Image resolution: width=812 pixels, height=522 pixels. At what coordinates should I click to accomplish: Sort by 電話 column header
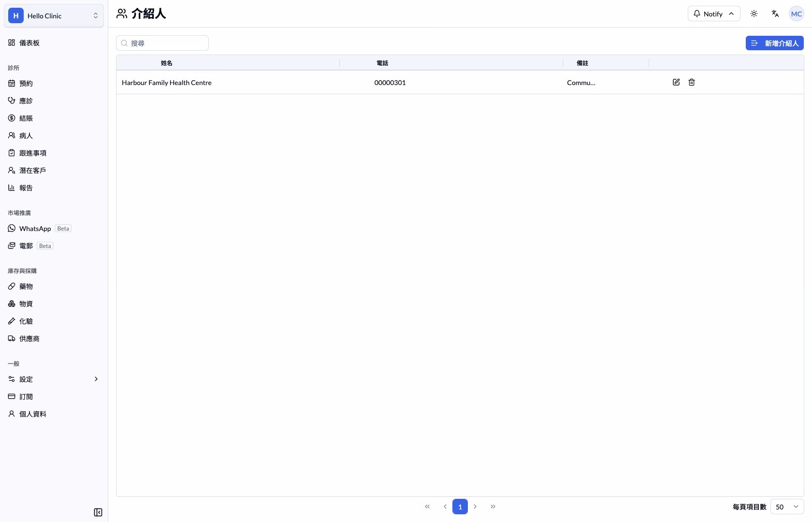point(382,63)
